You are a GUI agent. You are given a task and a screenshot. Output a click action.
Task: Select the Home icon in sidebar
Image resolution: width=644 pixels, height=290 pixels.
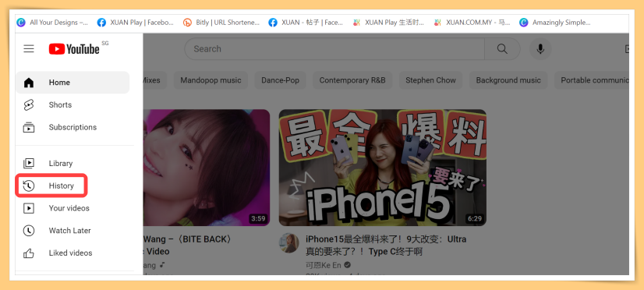[x=29, y=83]
